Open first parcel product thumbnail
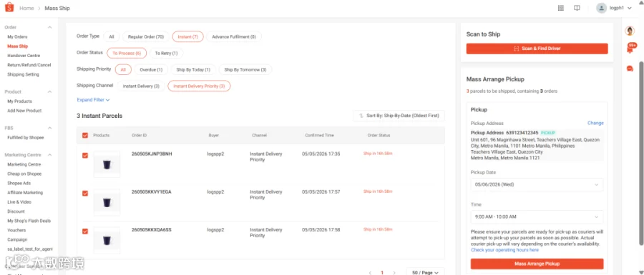Viewport: 644px width, 275px height. pyautogui.click(x=107, y=164)
